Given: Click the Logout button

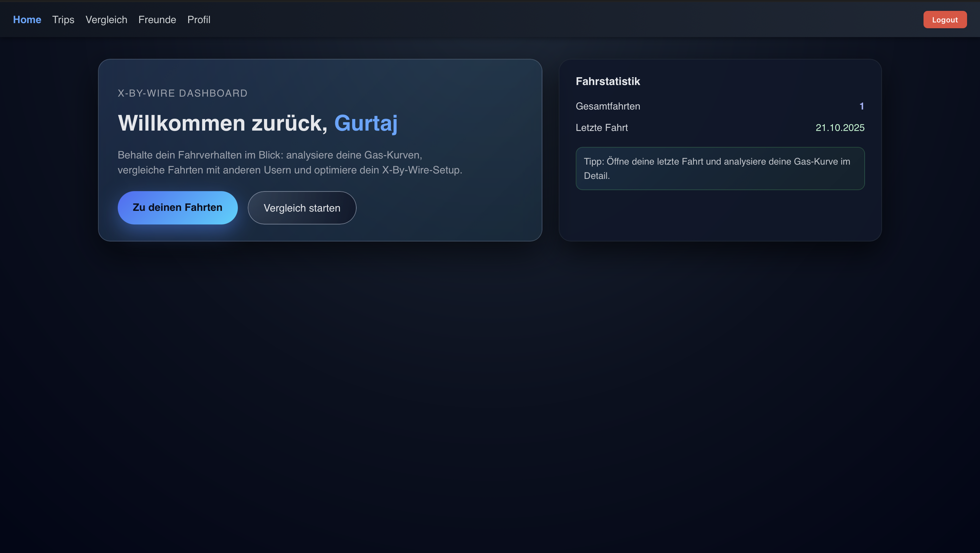Looking at the screenshot, I should pos(945,19).
